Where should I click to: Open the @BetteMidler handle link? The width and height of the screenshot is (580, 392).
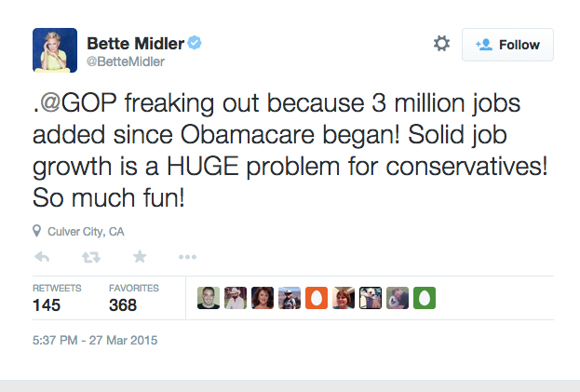[x=126, y=61]
